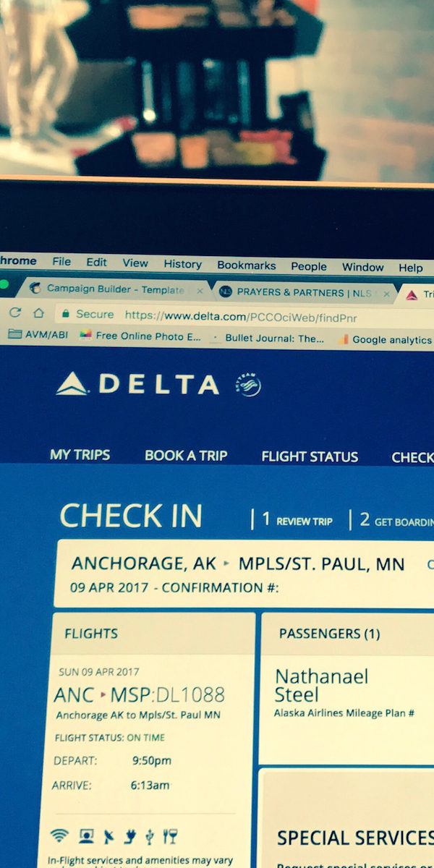Open the People menu
Viewport: 434px width, 868px height.
309,266
